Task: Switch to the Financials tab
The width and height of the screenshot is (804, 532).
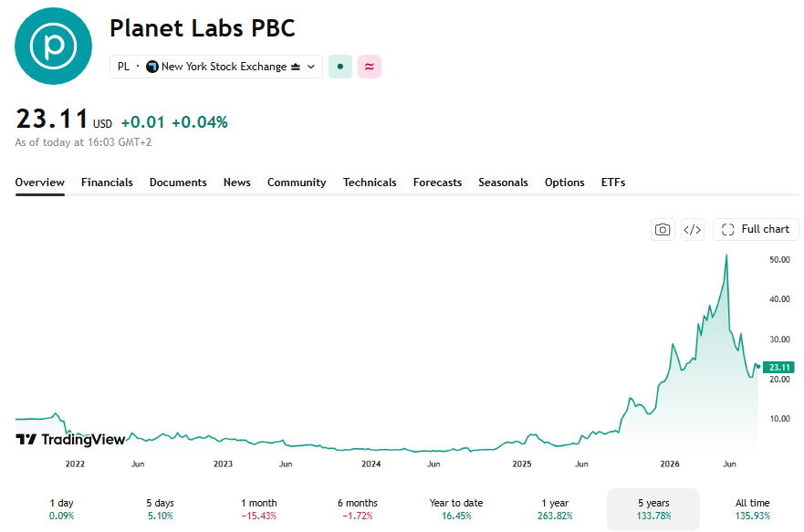Action: pyautogui.click(x=107, y=183)
